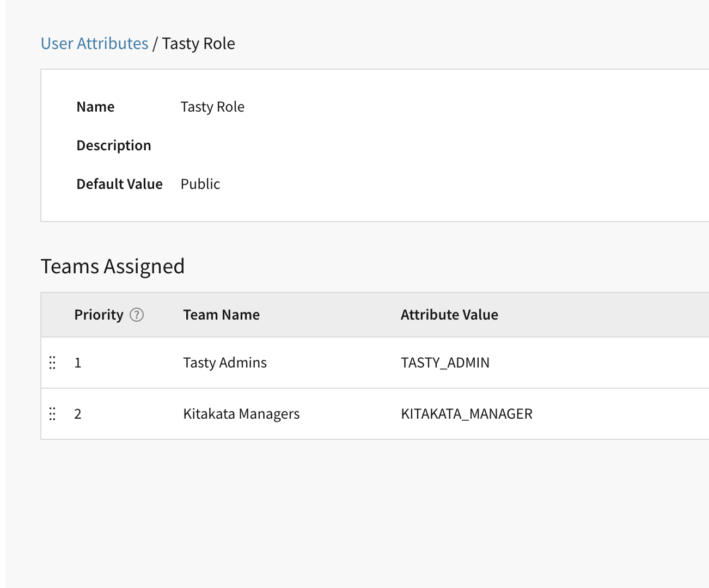The image size is (709, 588).
Task: Select the Kitakata Managers team row
Action: [x=241, y=414]
